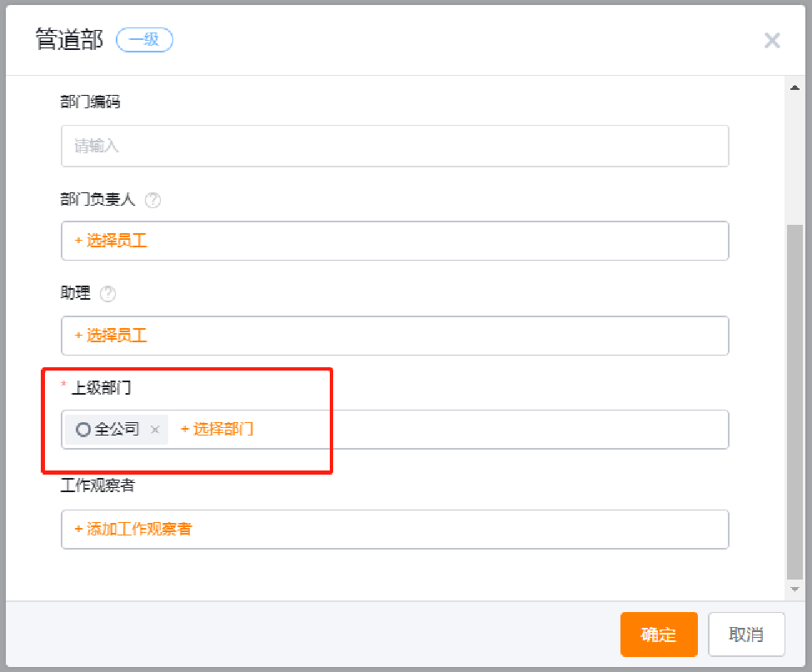812x672 pixels.
Task: Click the 管道部 dialog title
Action: 69,40
